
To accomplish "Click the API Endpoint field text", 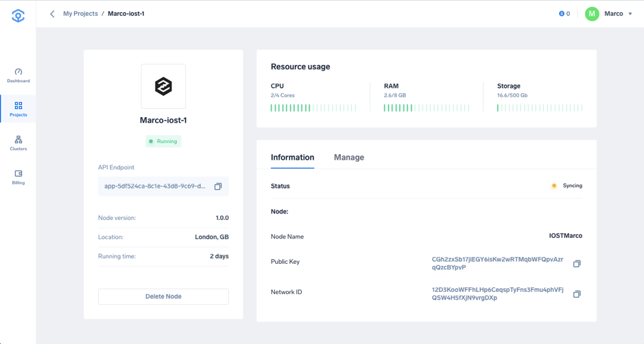I will pos(155,186).
